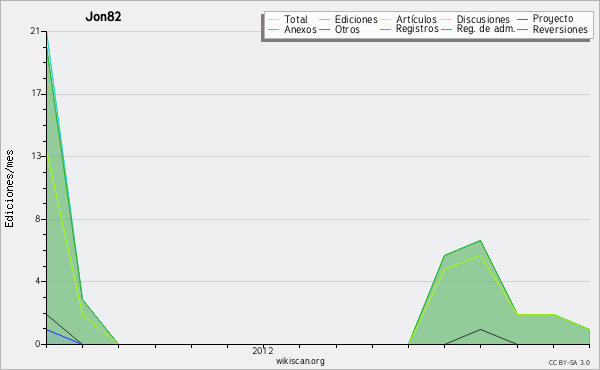Click the red Reversiones legend line
The height and width of the screenshot is (370, 600).
tap(522, 29)
